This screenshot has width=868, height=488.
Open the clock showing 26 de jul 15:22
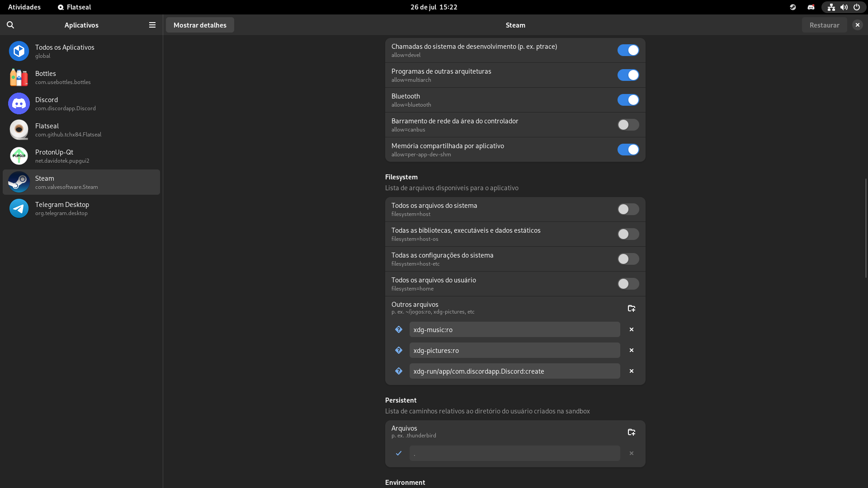pyautogui.click(x=434, y=7)
